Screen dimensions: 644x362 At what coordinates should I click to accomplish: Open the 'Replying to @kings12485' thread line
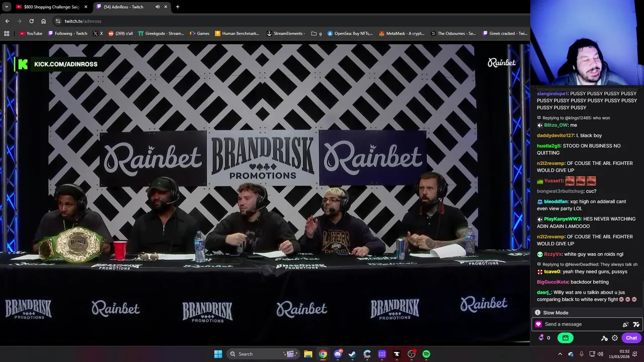(573, 118)
